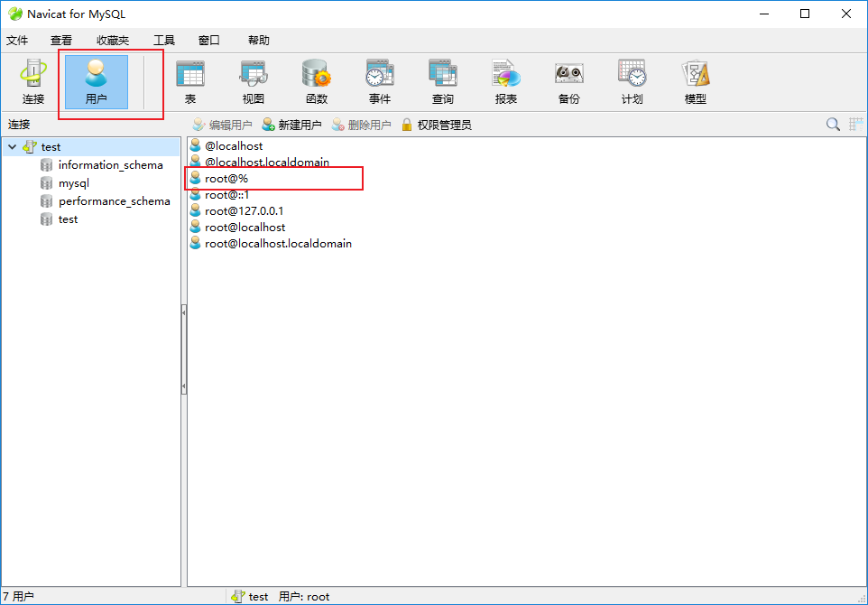Select the 用户 (User) toolbar icon
Viewport: 868px width, 605px height.
97,82
